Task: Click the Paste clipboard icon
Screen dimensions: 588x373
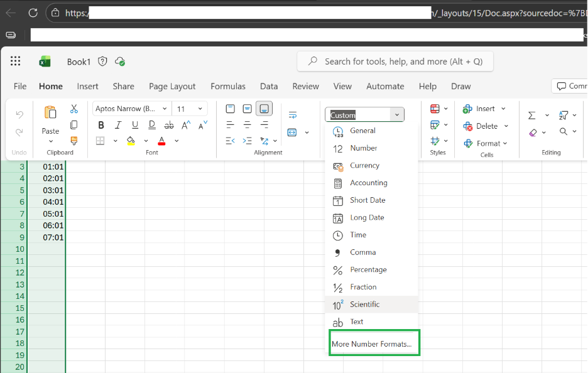Action: pyautogui.click(x=50, y=112)
